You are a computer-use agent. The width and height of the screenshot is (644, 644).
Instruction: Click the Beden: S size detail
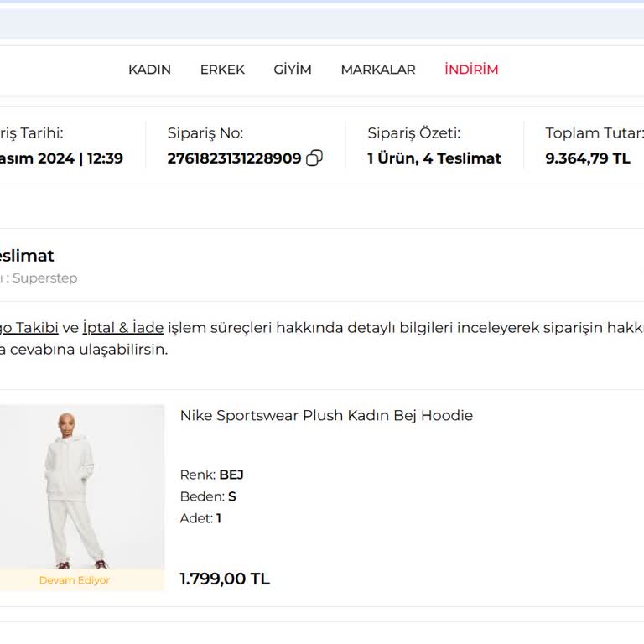click(x=208, y=496)
